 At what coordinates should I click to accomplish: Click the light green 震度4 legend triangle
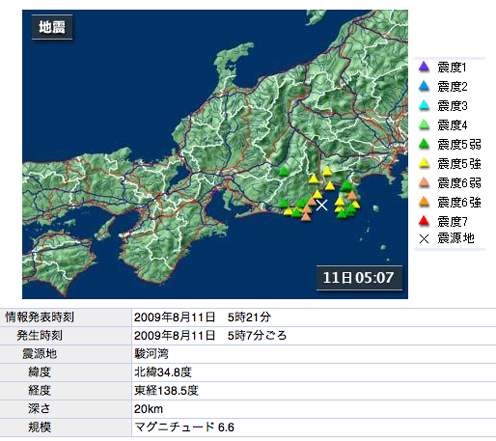[x=424, y=125]
